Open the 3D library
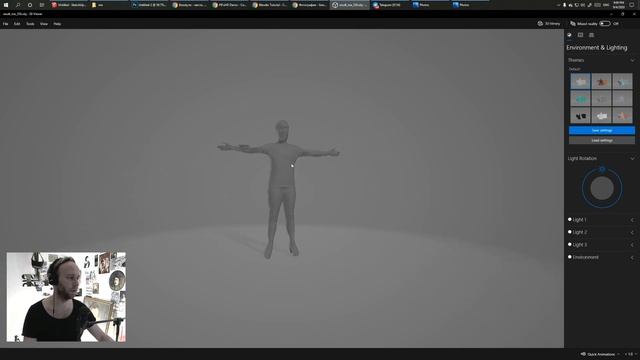This screenshot has height=360, width=640. point(549,24)
